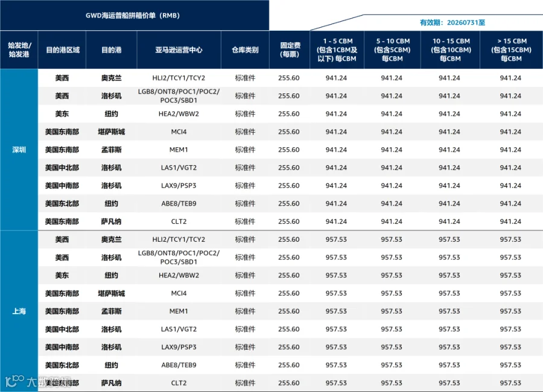Image resolution: width=543 pixels, height=392 pixels.
Task: Click '奥克兰' port in the 深圳 section
Action: 111,78
